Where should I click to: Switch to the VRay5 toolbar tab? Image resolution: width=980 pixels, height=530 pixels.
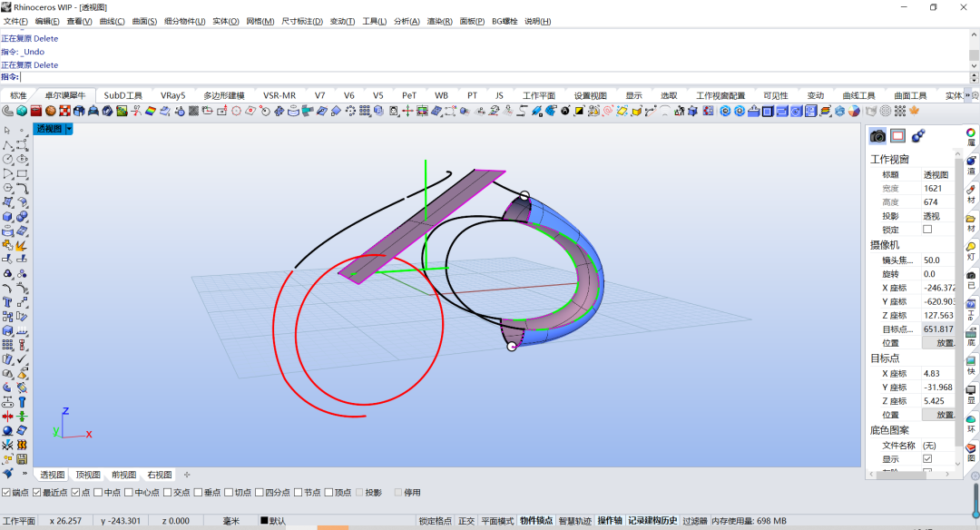(x=173, y=95)
